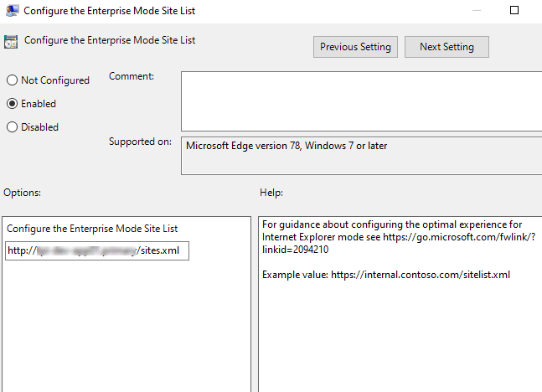Click the Options: label
This screenshot has height=392, width=542.
(22, 193)
